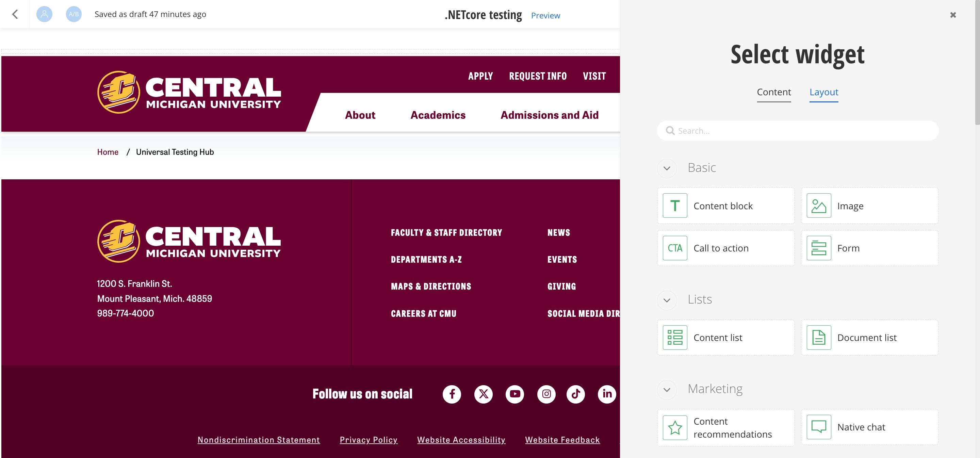Switch to the Content tab
The height and width of the screenshot is (458, 980).
(774, 92)
